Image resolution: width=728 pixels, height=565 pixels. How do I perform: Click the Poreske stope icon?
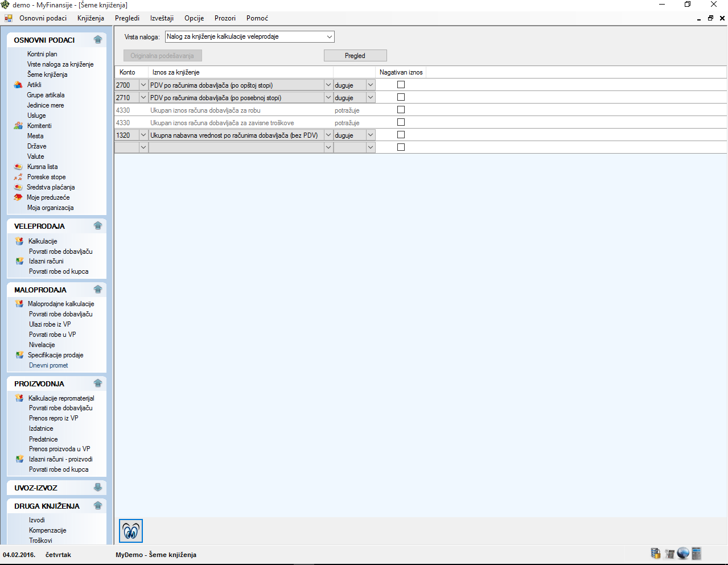click(18, 177)
